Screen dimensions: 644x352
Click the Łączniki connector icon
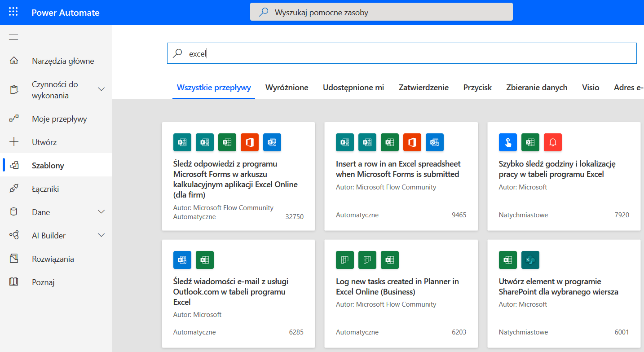(x=14, y=189)
